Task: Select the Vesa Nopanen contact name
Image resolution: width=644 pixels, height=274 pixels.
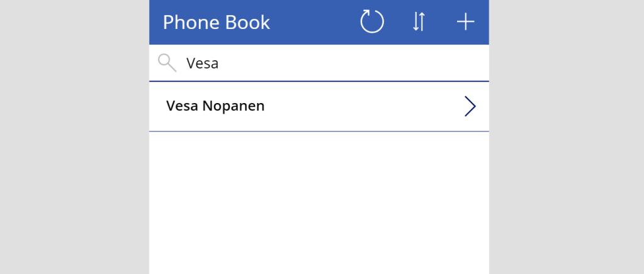Action: 215,106
